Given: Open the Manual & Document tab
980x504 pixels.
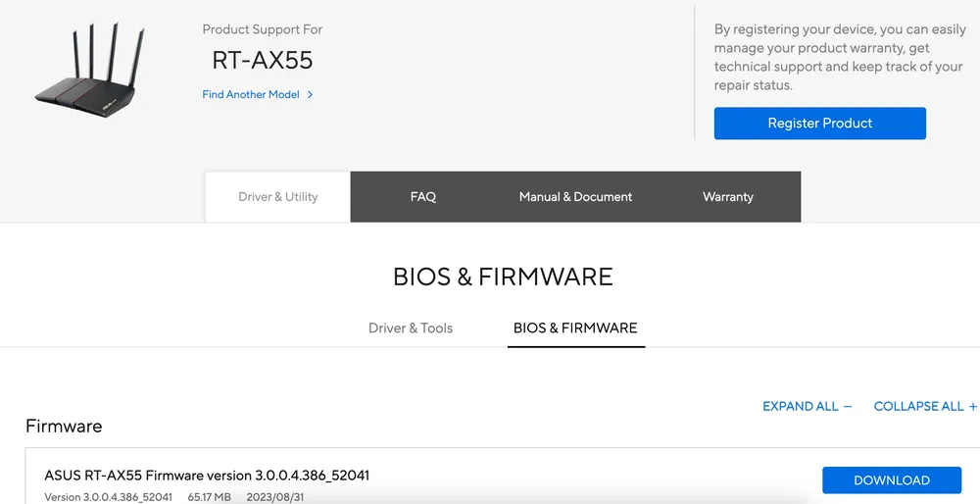Looking at the screenshot, I should pos(575,197).
